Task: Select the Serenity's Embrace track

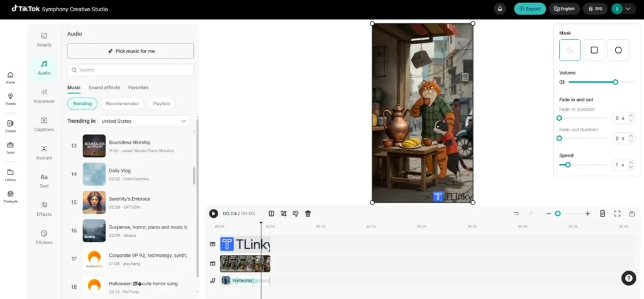Action: point(130,202)
